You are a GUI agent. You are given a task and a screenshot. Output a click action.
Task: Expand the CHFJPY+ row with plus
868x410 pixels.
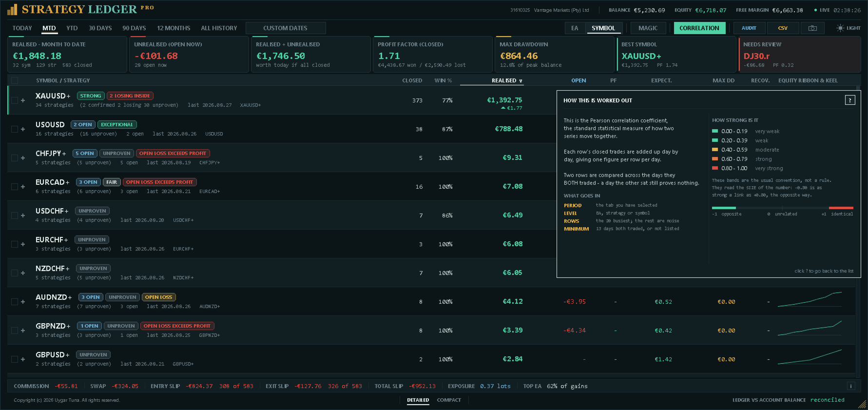[23, 158]
